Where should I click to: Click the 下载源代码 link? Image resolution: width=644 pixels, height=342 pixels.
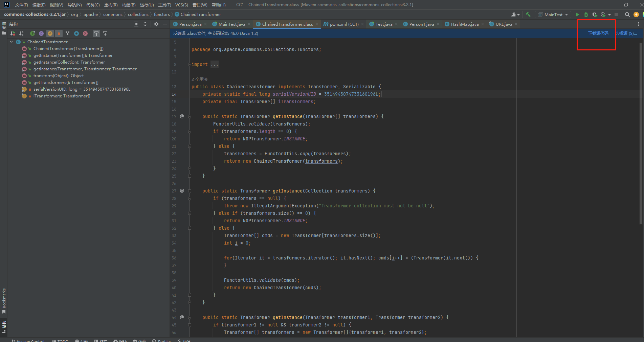click(598, 33)
